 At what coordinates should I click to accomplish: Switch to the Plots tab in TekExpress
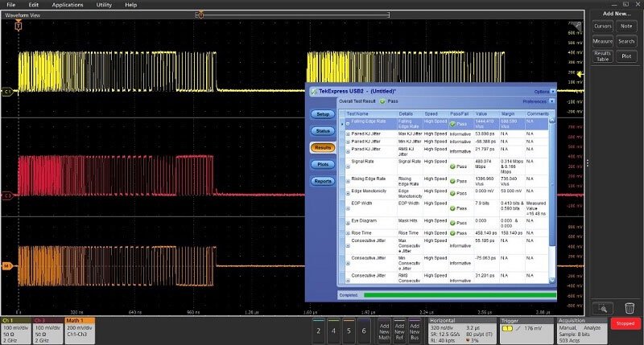(x=323, y=164)
